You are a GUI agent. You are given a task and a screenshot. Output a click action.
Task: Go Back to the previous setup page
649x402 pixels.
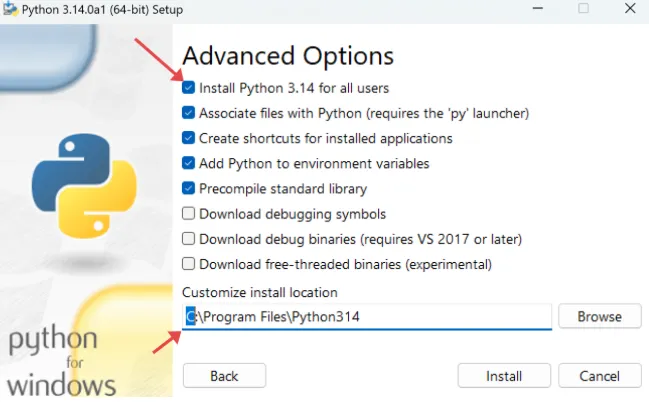click(x=225, y=376)
